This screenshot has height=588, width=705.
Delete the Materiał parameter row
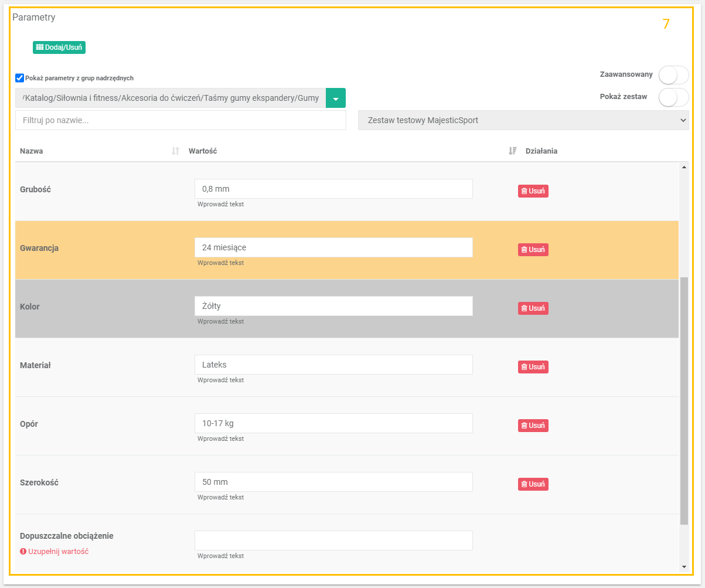tap(533, 367)
